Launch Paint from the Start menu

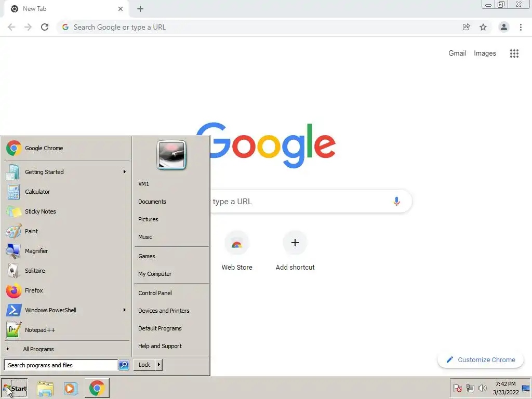coord(67,231)
